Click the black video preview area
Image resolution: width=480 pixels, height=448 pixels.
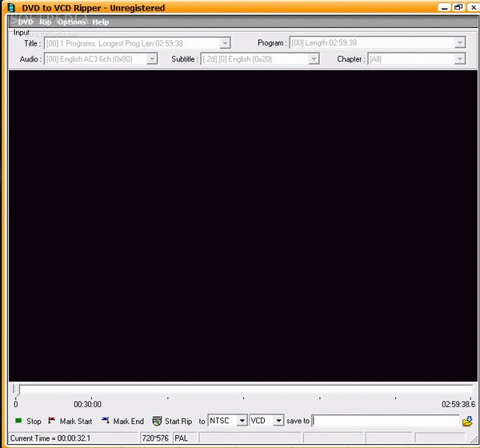[x=243, y=226]
